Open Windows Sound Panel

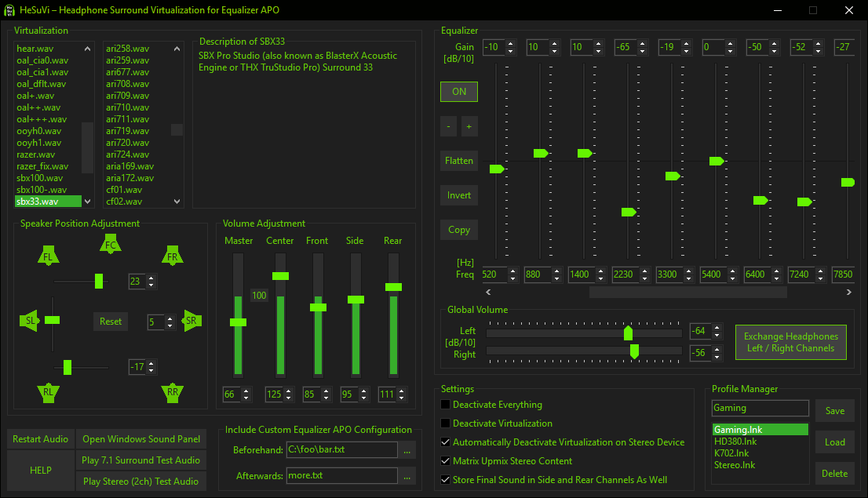coord(141,439)
